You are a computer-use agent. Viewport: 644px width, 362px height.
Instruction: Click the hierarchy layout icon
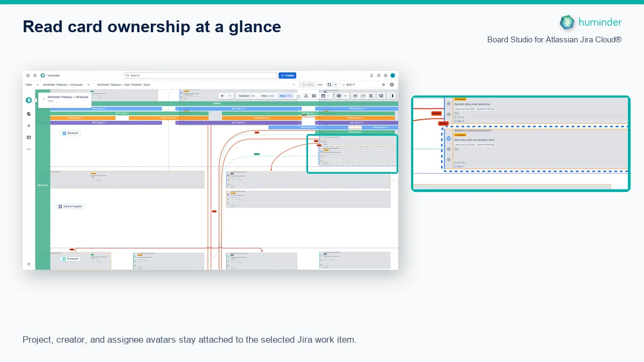click(x=306, y=96)
